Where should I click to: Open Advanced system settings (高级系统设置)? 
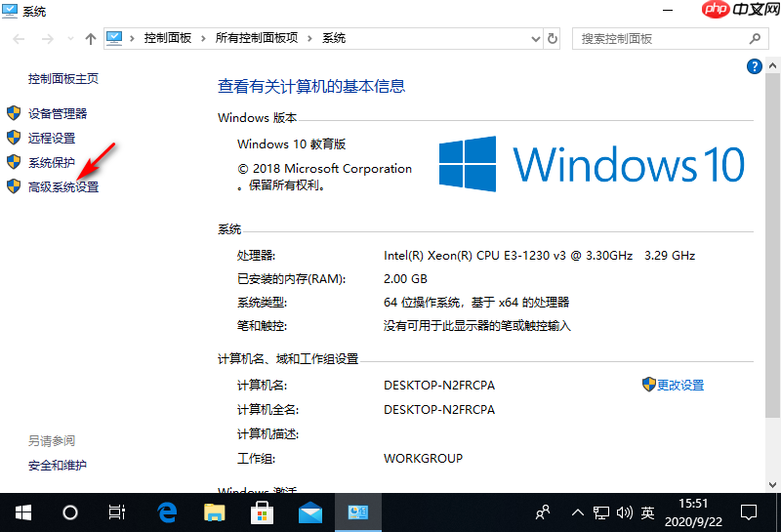point(63,186)
